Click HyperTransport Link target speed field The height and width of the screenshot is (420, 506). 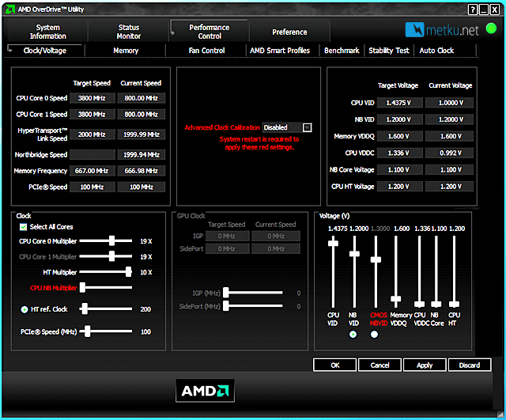[x=92, y=134]
